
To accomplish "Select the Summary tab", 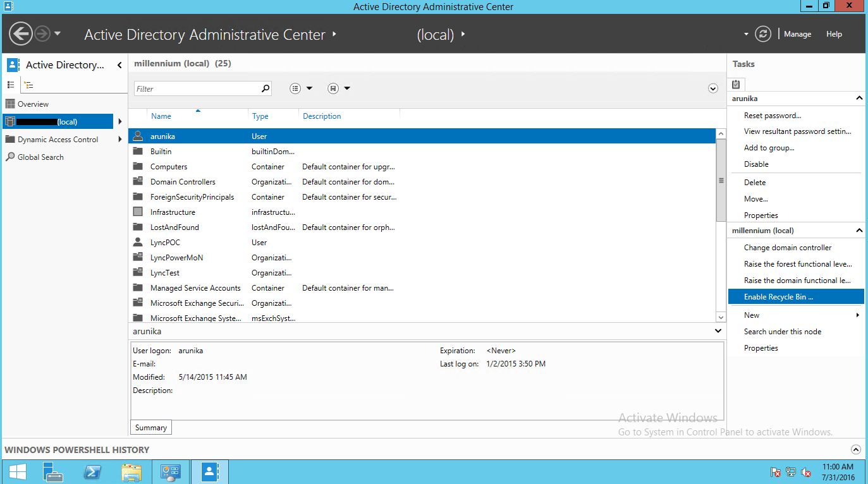I will 150,427.
